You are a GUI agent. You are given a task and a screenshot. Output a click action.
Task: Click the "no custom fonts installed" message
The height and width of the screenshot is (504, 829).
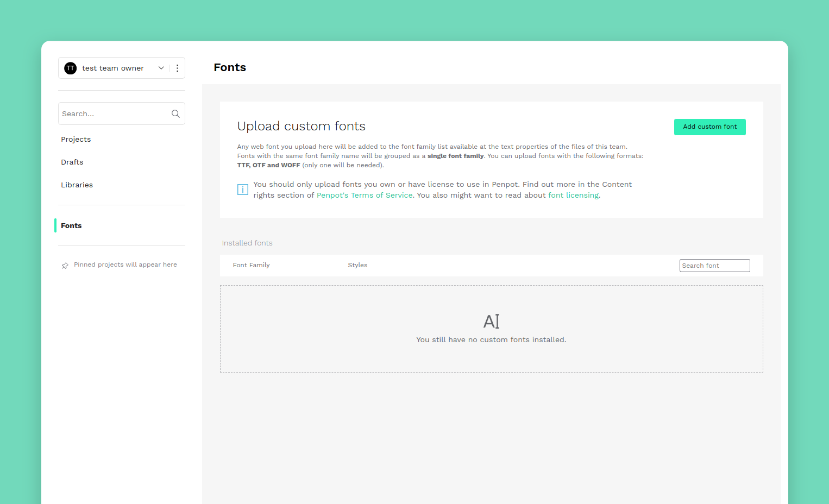click(x=491, y=340)
